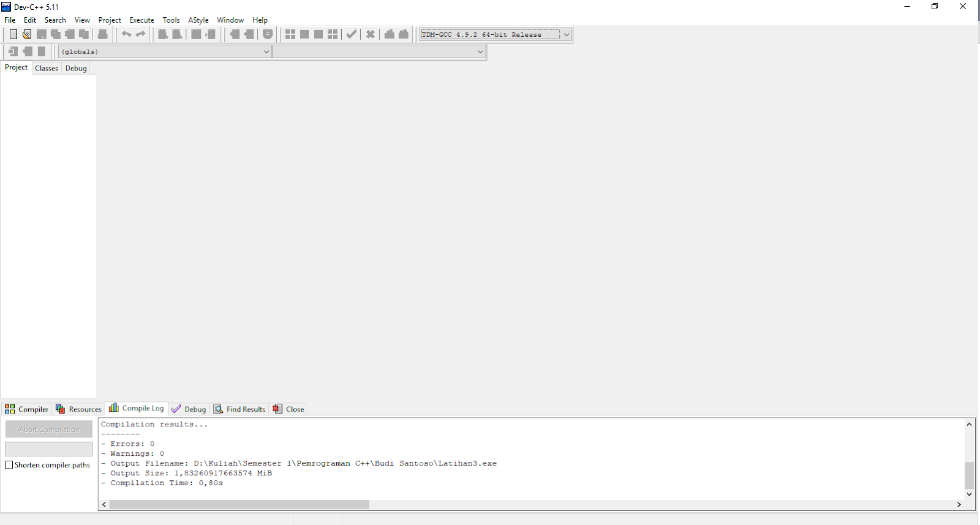Open the Execute menu

coord(142,20)
